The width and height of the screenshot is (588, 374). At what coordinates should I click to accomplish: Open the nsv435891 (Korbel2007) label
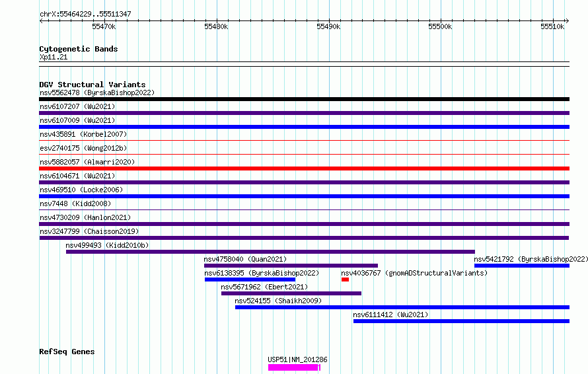pyautogui.click(x=83, y=134)
